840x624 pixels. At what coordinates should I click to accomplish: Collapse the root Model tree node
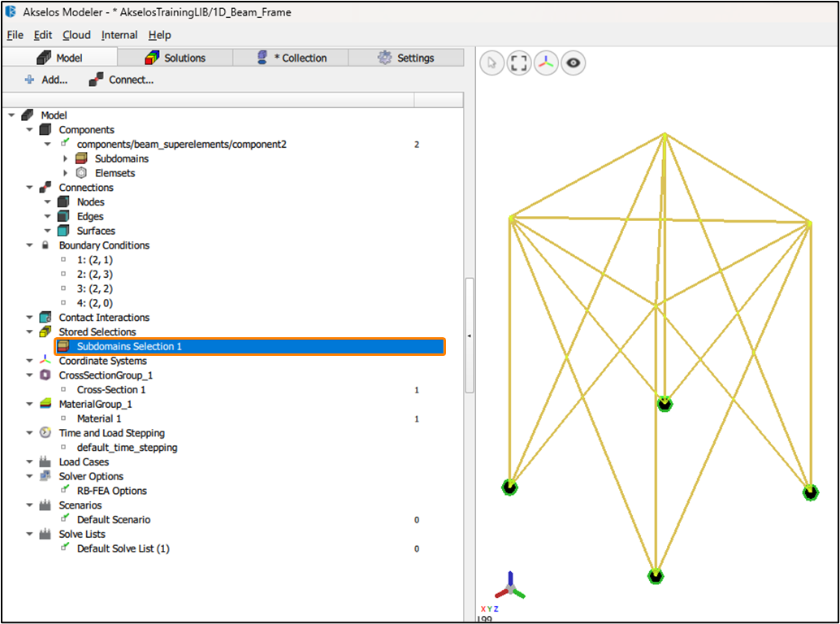click(11, 115)
